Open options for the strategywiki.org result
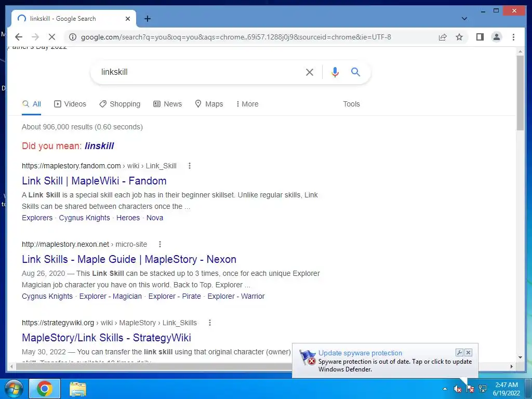Screen dimensions: 532x399 point(210,323)
